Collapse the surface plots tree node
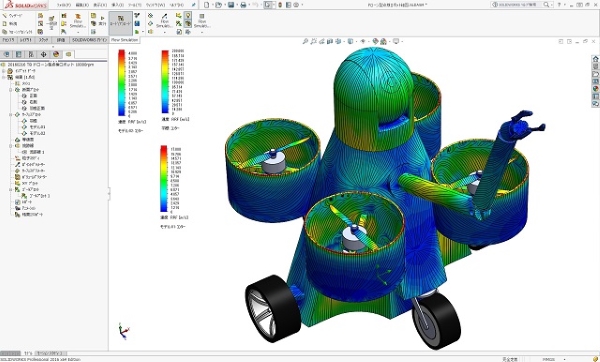The width and height of the screenshot is (600, 362). coord(11,114)
